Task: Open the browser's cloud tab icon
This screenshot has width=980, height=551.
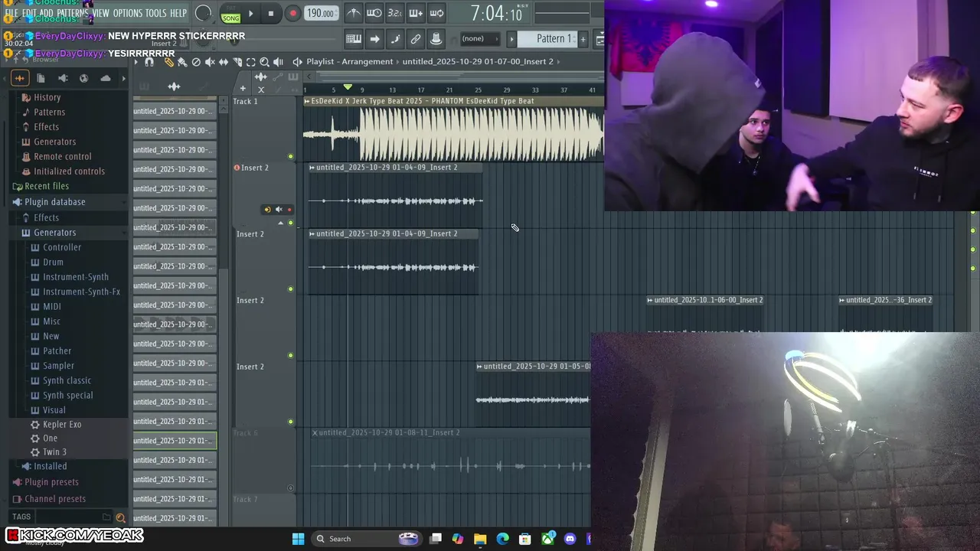Action: 106,78
